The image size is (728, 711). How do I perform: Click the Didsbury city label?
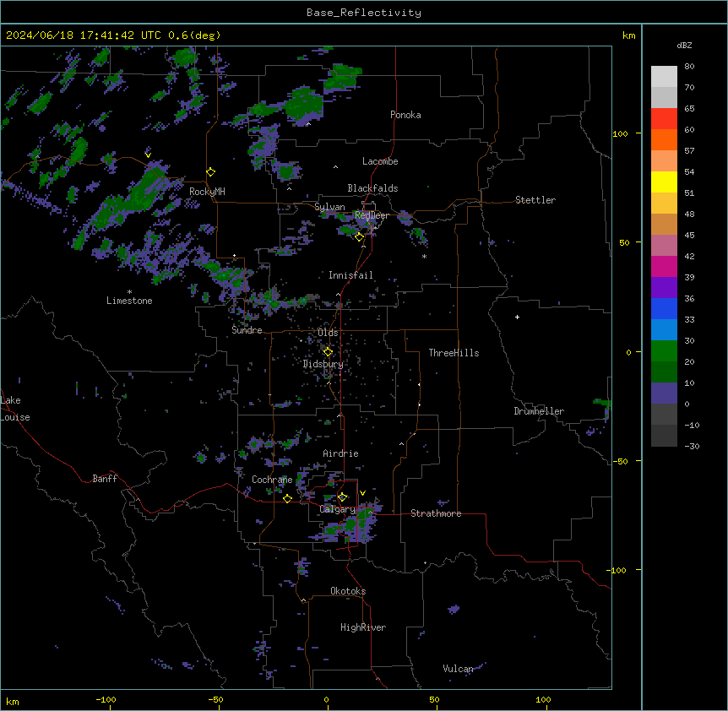tap(323, 364)
